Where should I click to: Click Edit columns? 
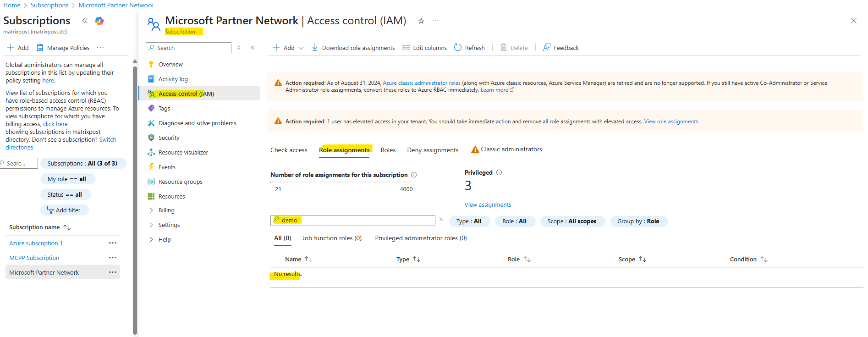tap(424, 48)
